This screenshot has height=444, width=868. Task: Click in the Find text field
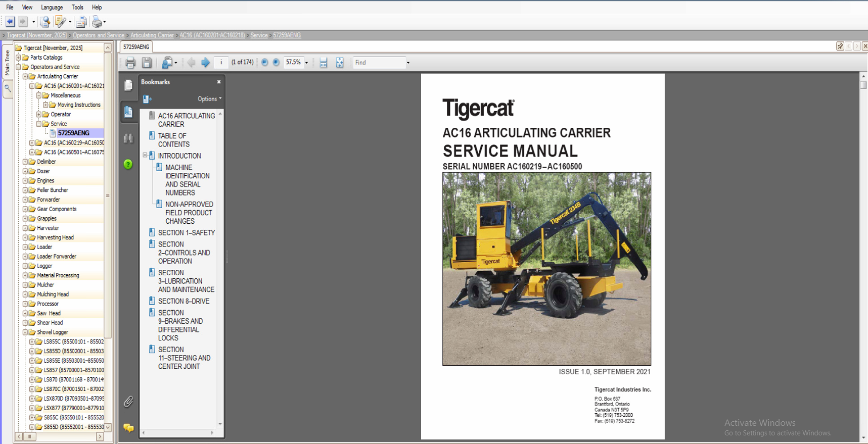pyautogui.click(x=379, y=63)
